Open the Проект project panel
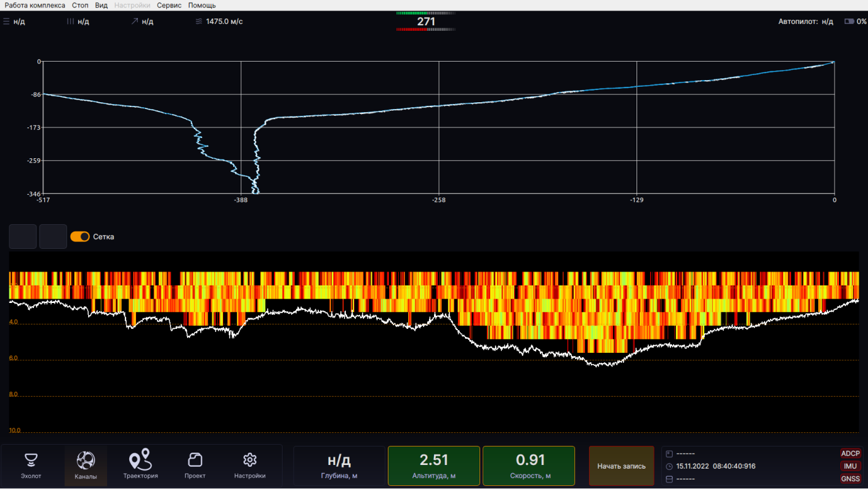 pyautogui.click(x=195, y=466)
